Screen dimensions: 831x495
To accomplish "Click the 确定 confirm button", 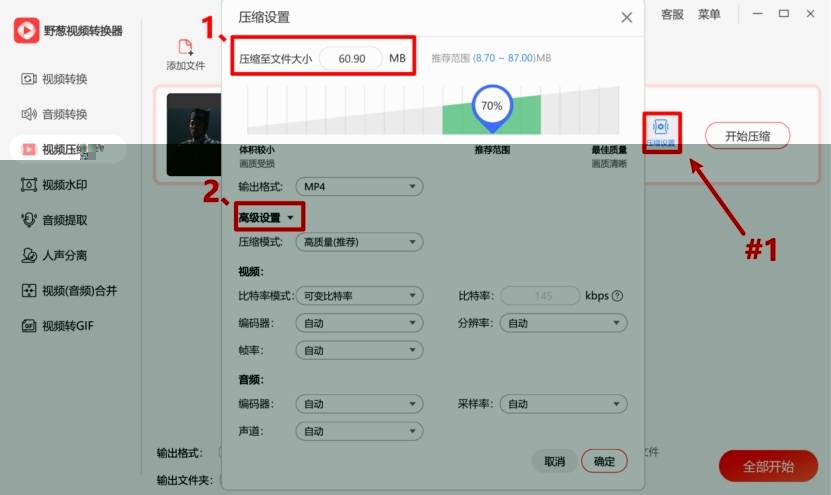I will coord(604,461).
